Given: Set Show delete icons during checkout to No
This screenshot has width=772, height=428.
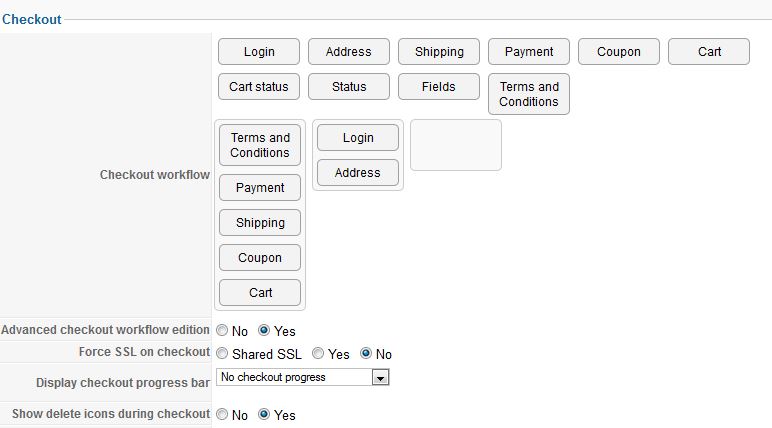Looking at the screenshot, I should coord(221,415).
